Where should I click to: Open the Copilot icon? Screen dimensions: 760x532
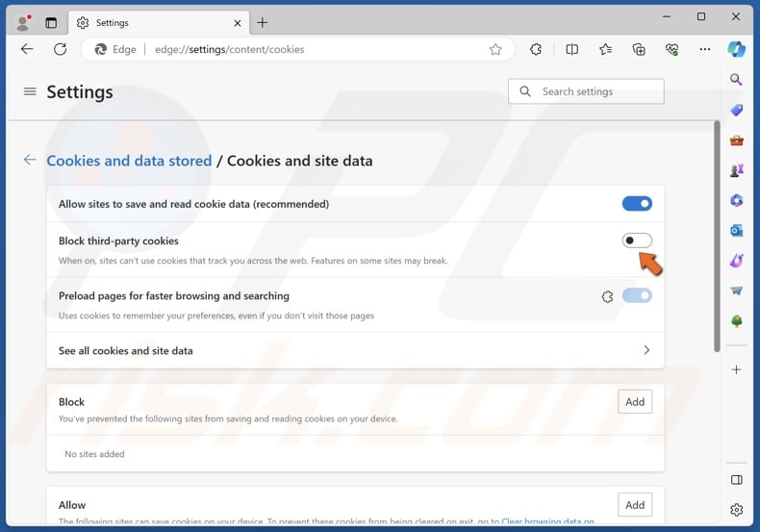coord(736,49)
